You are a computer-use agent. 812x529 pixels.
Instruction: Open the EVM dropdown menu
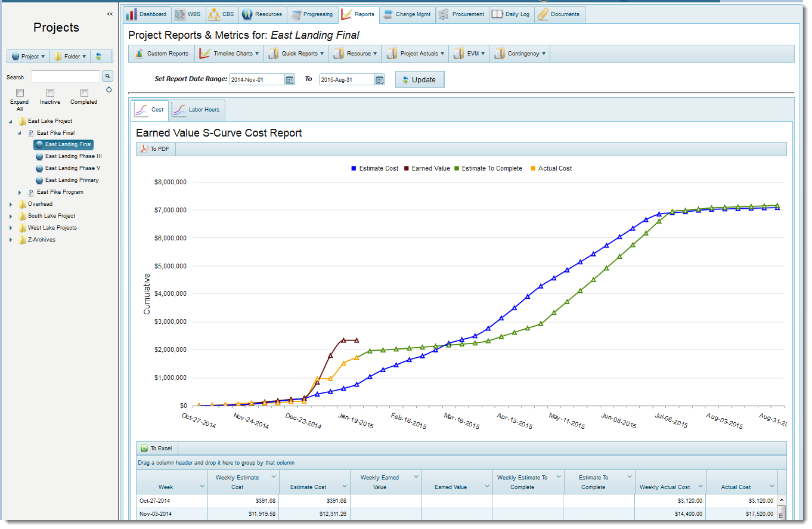pyautogui.click(x=469, y=54)
